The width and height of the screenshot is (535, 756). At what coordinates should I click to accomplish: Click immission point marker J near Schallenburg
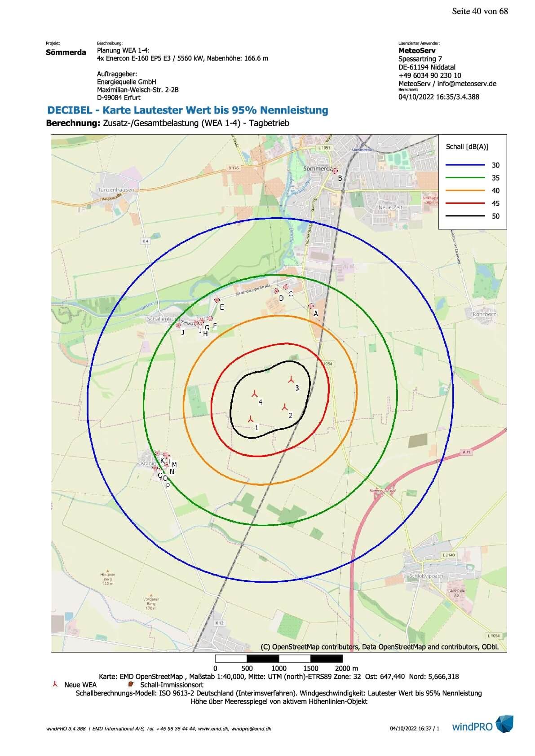[179, 325]
